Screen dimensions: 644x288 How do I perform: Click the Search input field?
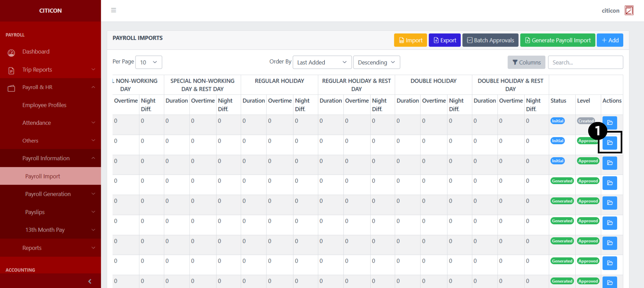pos(585,62)
